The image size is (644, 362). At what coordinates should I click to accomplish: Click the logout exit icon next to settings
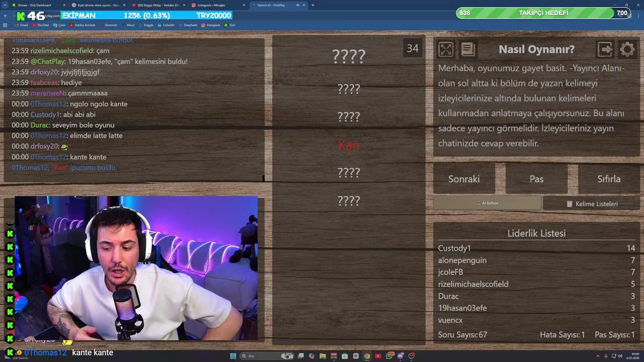[605, 49]
